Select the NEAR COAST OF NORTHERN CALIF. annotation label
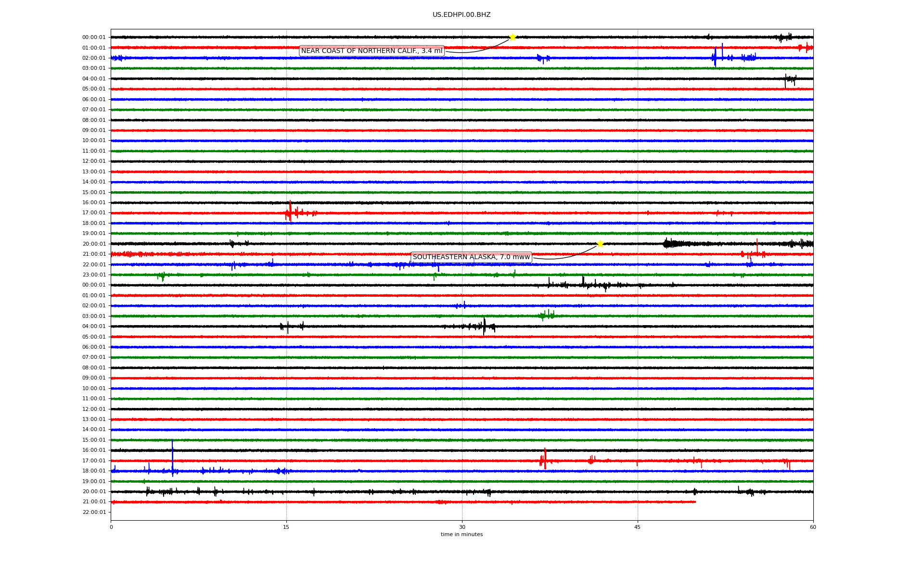 pos(372,51)
